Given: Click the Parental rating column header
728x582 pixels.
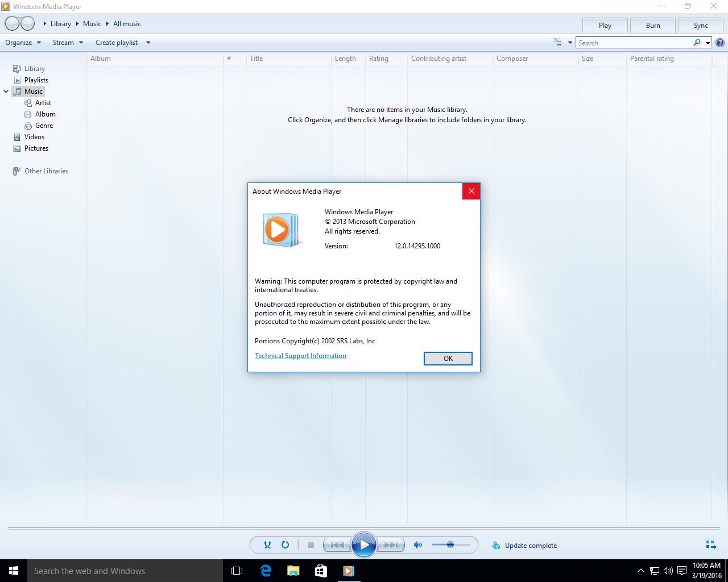Looking at the screenshot, I should 669,58.
